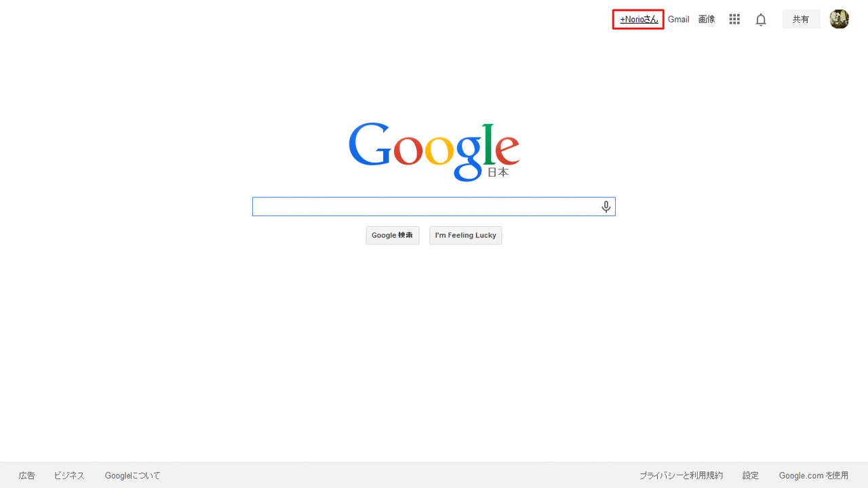Click the letter G in the Google logo
The height and width of the screenshot is (488, 868).
point(370,144)
